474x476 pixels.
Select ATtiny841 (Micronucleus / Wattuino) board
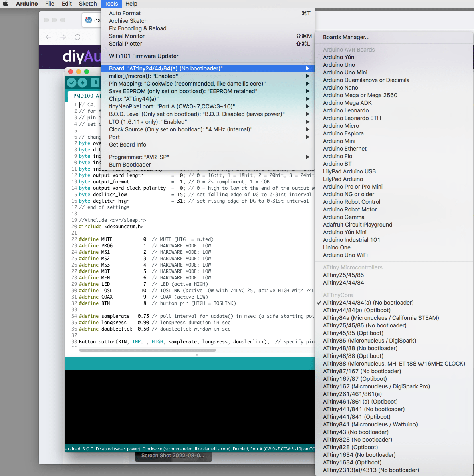[x=394, y=424]
